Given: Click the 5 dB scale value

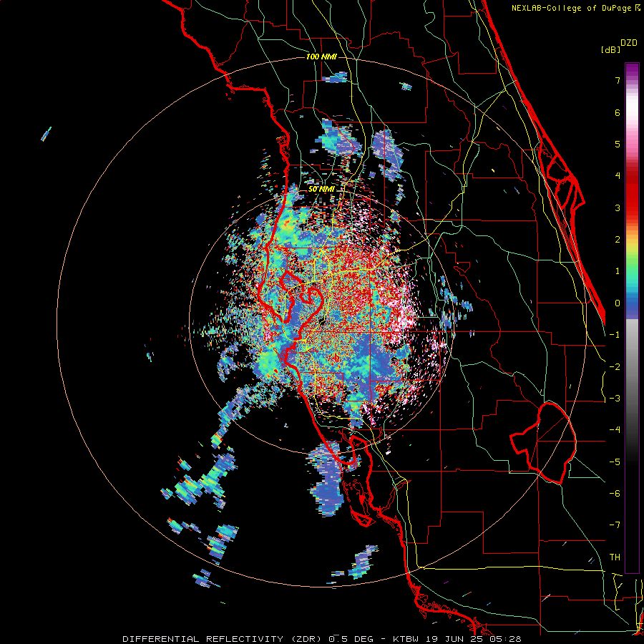Looking at the screenshot, I should (618, 144).
